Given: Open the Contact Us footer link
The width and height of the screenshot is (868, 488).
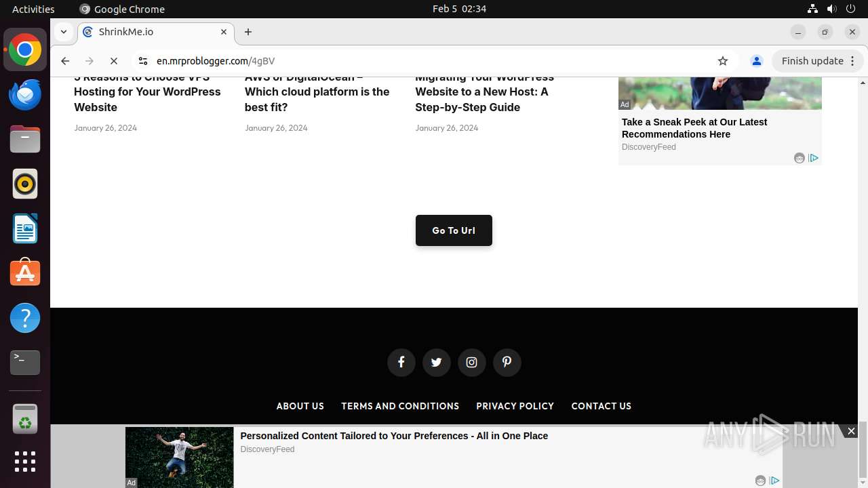Looking at the screenshot, I should (x=601, y=406).
